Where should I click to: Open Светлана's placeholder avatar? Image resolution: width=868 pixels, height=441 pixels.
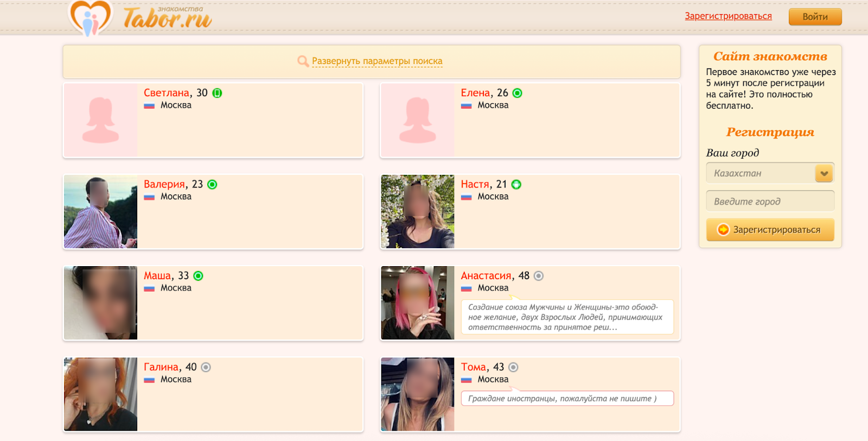(x=101, y=120)
